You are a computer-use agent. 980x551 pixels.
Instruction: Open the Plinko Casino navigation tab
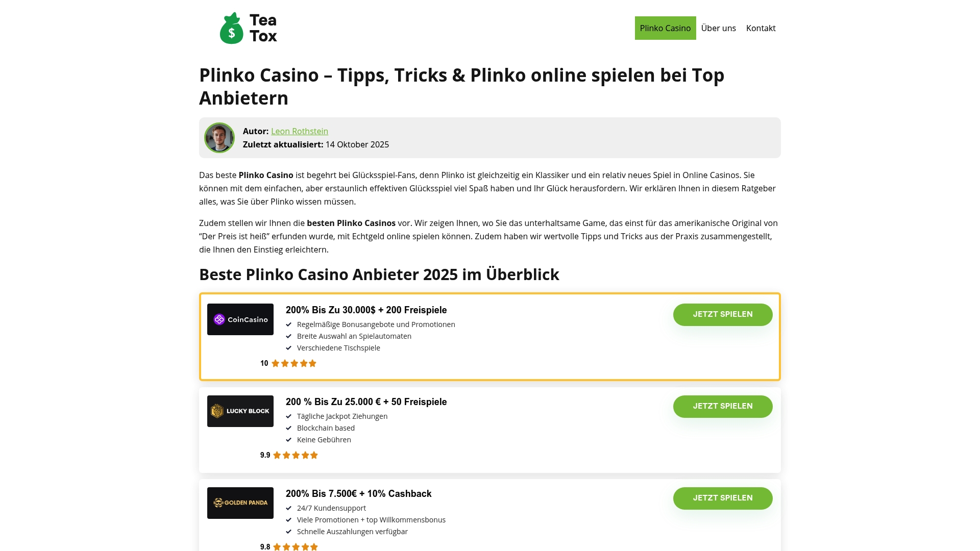[x=665, y=28]
